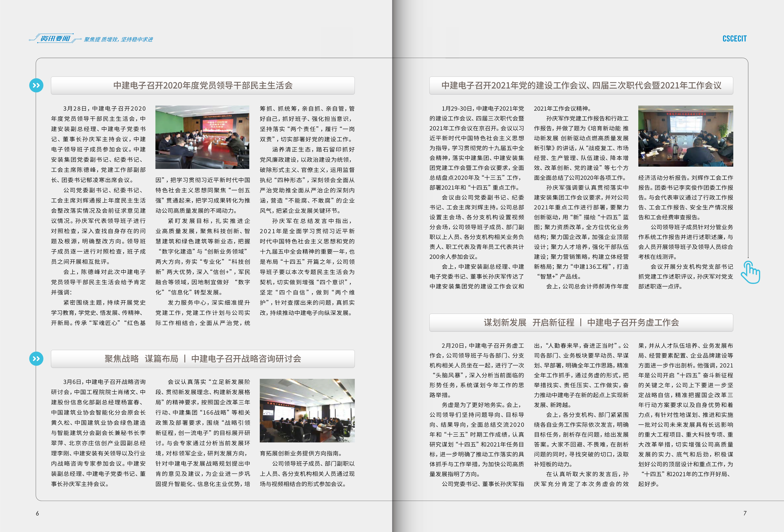
Task: Click page number 7
Action: (x=745, y=513)
